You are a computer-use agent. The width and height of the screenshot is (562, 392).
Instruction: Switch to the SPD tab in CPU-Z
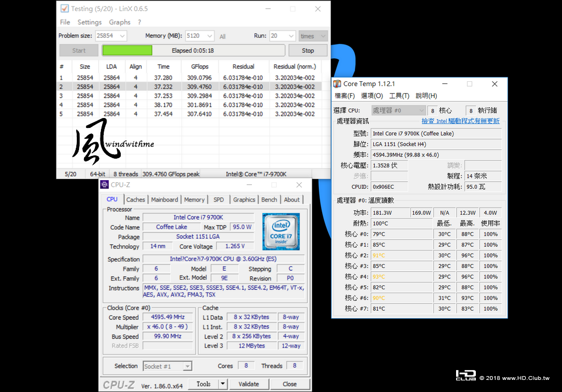[x=218, y=200]
